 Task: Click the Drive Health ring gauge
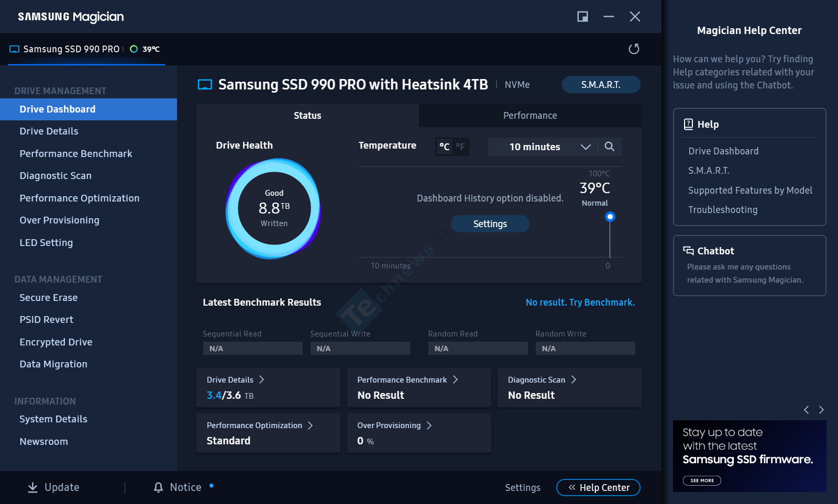click(x=273, y=208)
